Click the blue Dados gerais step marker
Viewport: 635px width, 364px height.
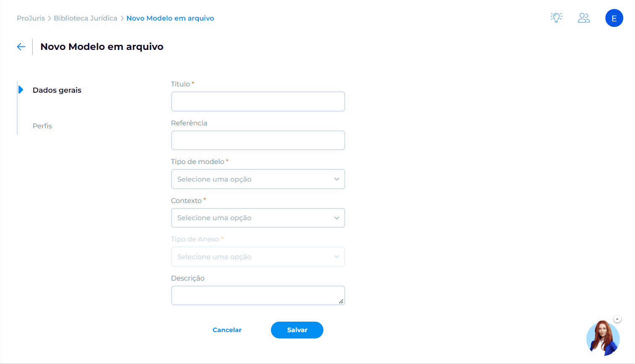tap(21, 90)
